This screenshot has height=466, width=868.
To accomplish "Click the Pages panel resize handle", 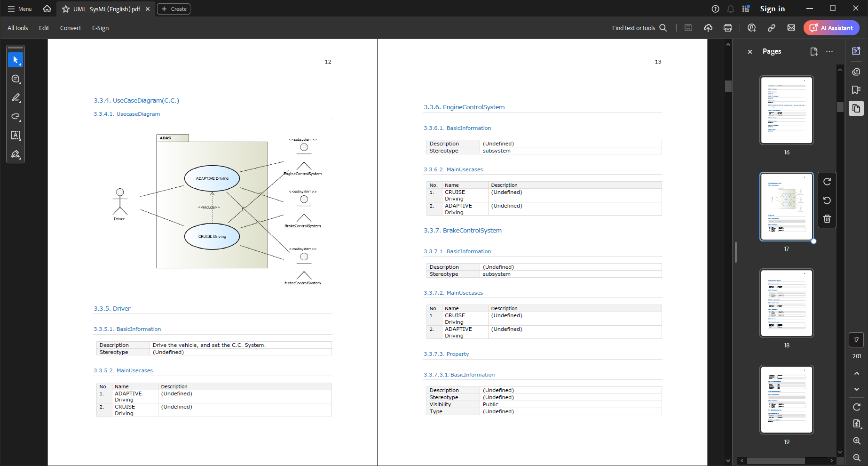I will click(x=735, y=252).
